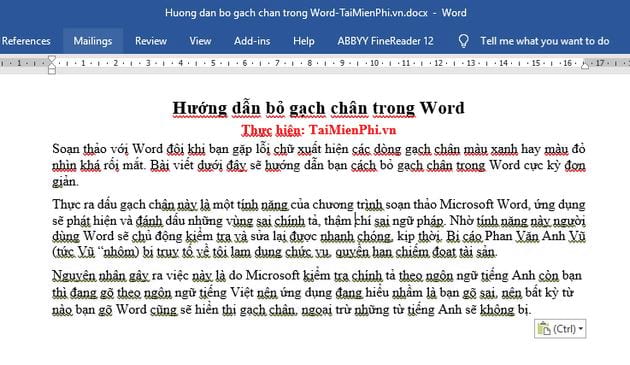Open the ABBYY FineReader 12 tab
Screen dimensions: 630x365
tap(385, 41)
